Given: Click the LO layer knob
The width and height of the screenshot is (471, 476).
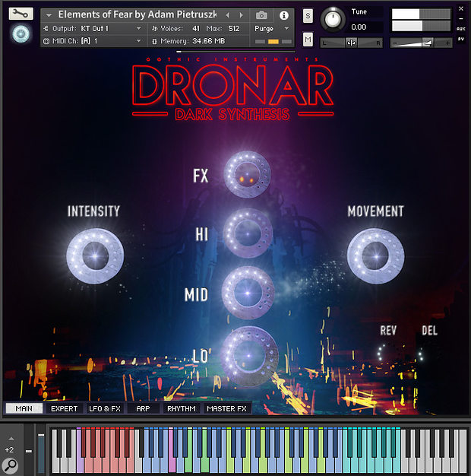Looking at the screenshot, I should pos(250,356).
